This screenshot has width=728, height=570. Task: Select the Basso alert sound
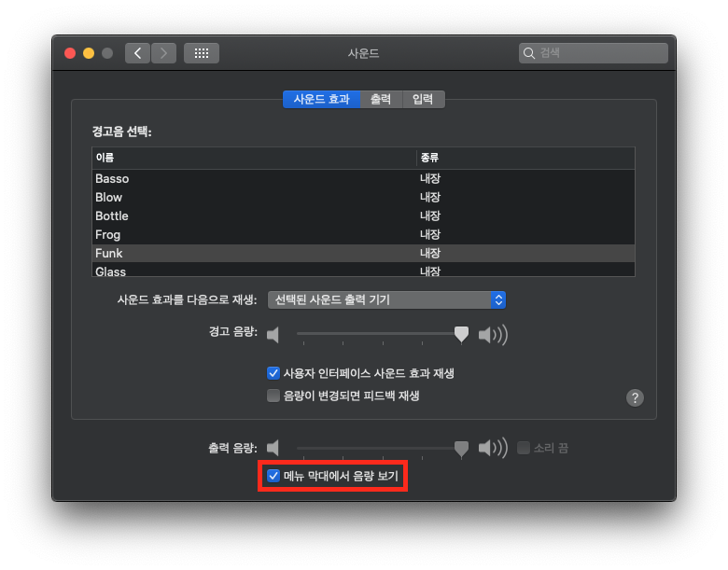coord(364,179)
